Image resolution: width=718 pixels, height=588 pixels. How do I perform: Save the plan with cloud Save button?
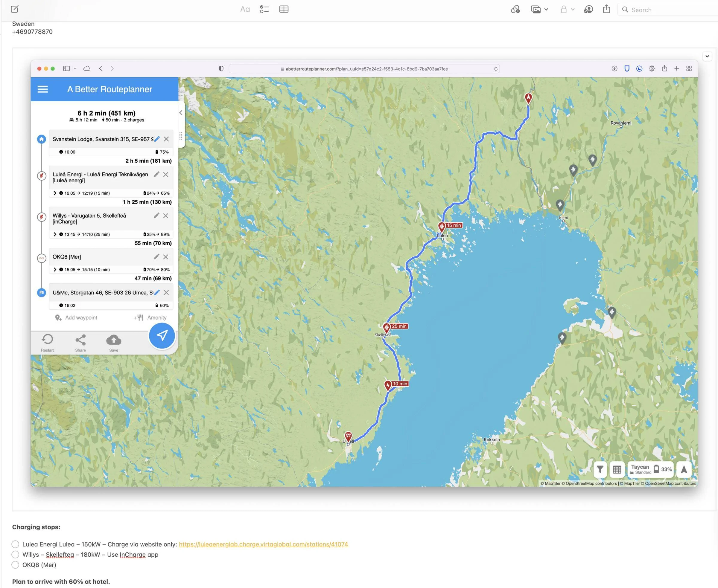(x=114, y=343)
